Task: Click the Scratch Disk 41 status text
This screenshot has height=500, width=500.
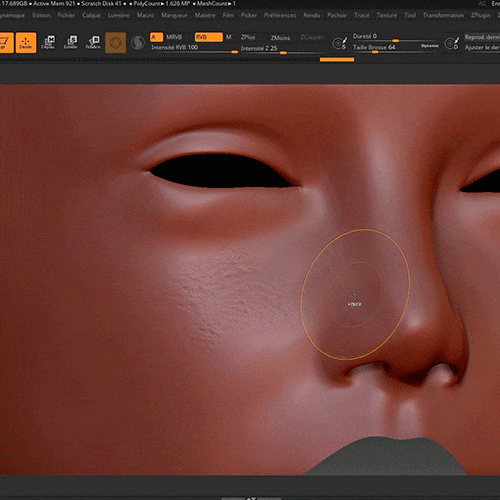Action: click(101, 4)
